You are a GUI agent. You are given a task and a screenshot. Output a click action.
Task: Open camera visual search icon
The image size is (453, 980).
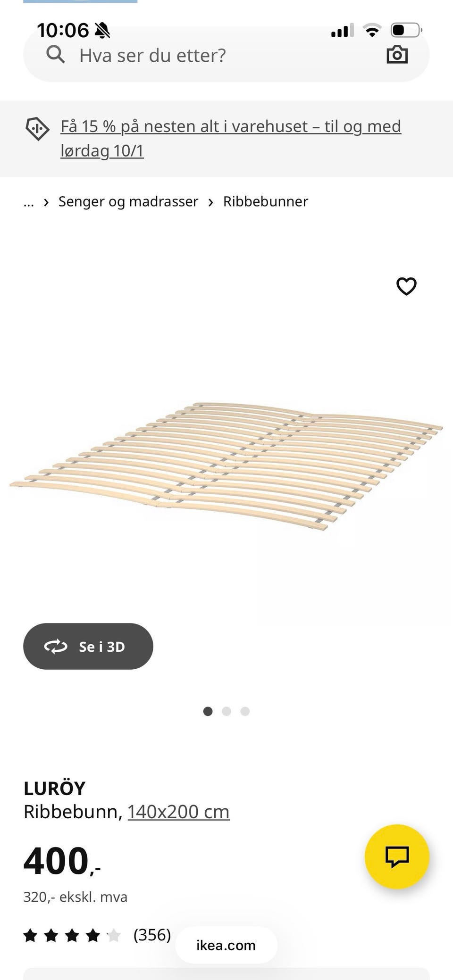tap(397, 55)
